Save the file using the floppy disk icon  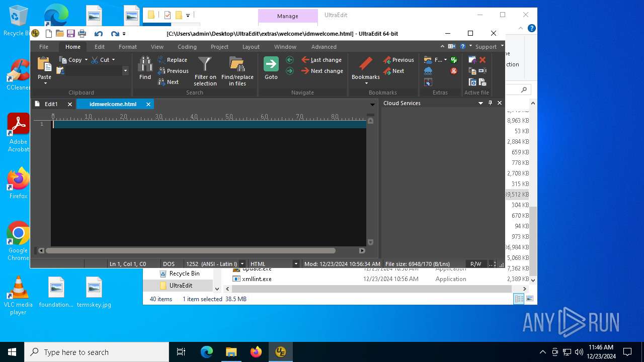coord(71,34)
